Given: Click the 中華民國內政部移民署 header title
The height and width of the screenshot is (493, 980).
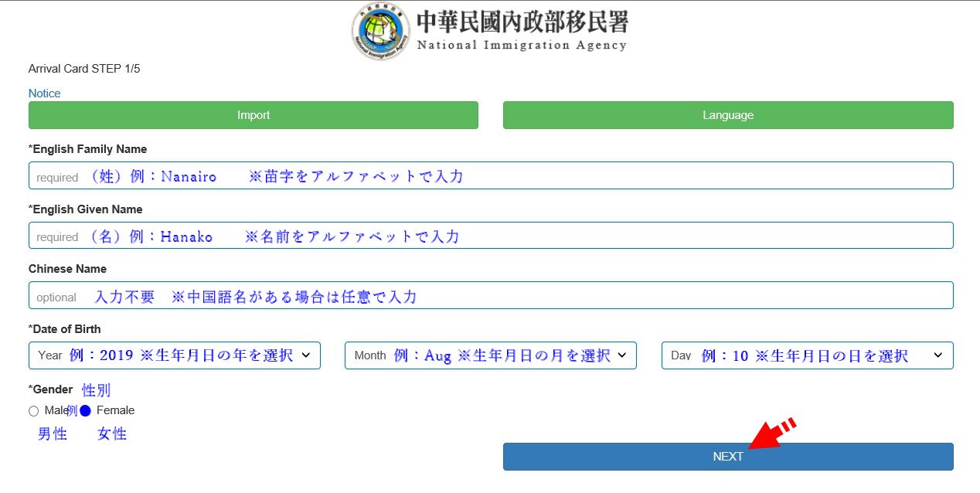Looking at the screenshot, I should tap(522, 22).
